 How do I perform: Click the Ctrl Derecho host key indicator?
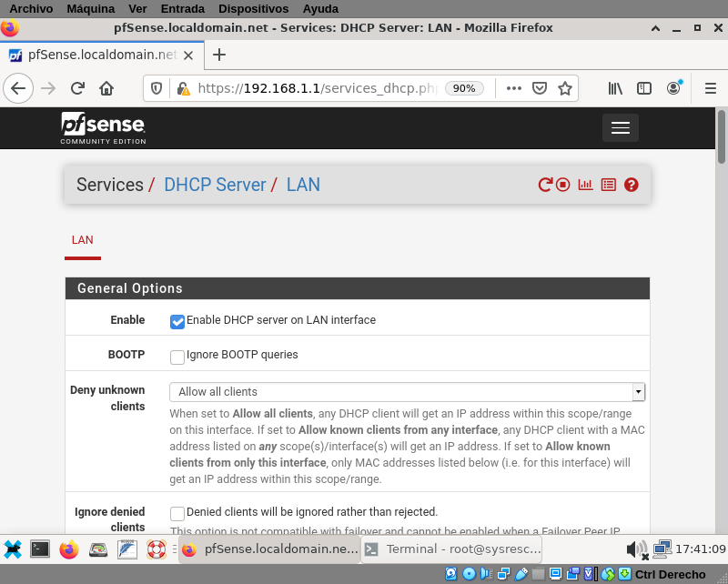670,575
